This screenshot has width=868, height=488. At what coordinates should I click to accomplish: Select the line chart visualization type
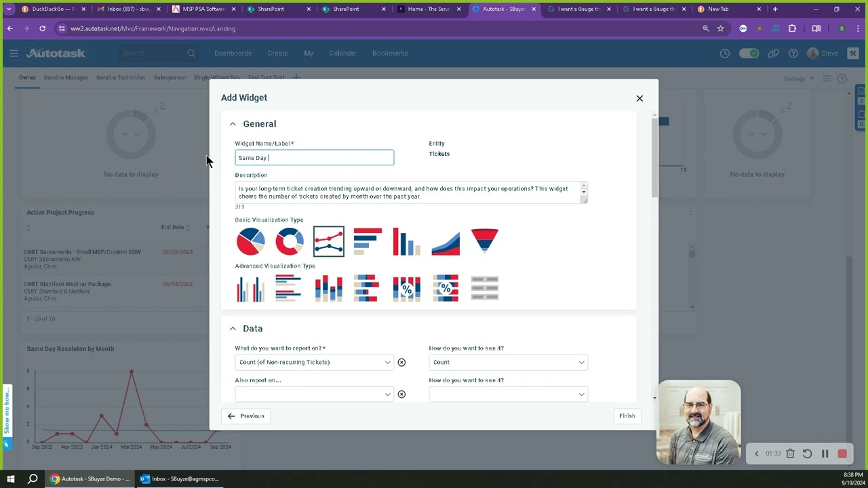[x=329, y=241]
